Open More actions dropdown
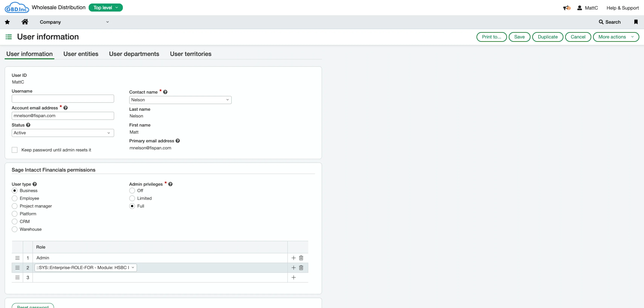 click(x=616, y=37)
